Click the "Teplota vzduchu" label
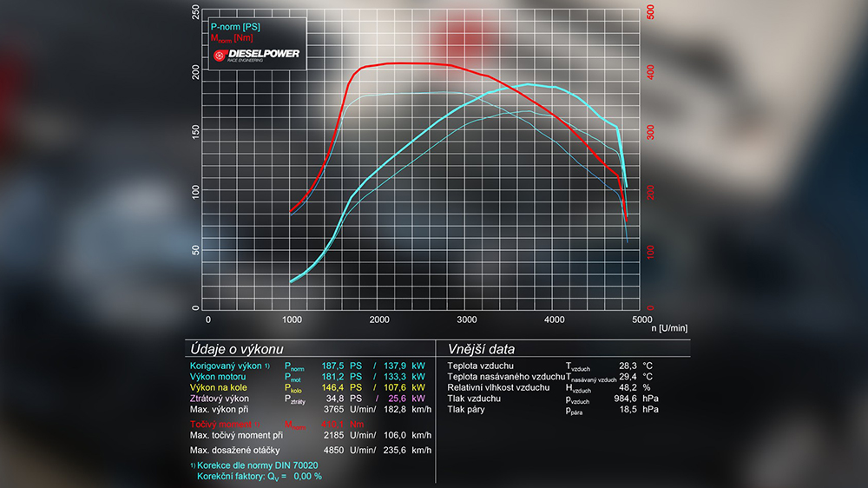868x488 pixels. coord(481,366)
